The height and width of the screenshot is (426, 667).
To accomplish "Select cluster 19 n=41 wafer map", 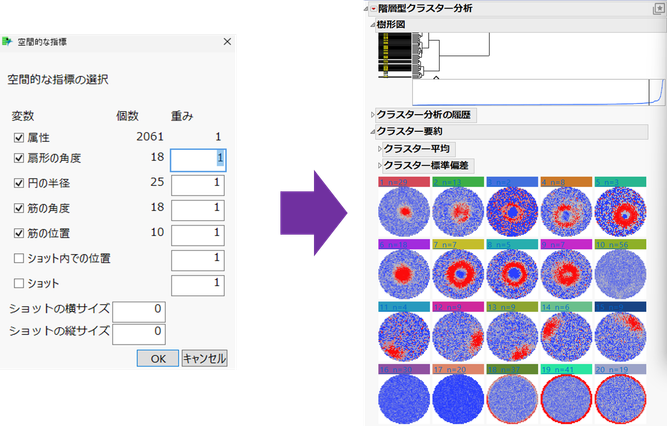I will 566,399.
